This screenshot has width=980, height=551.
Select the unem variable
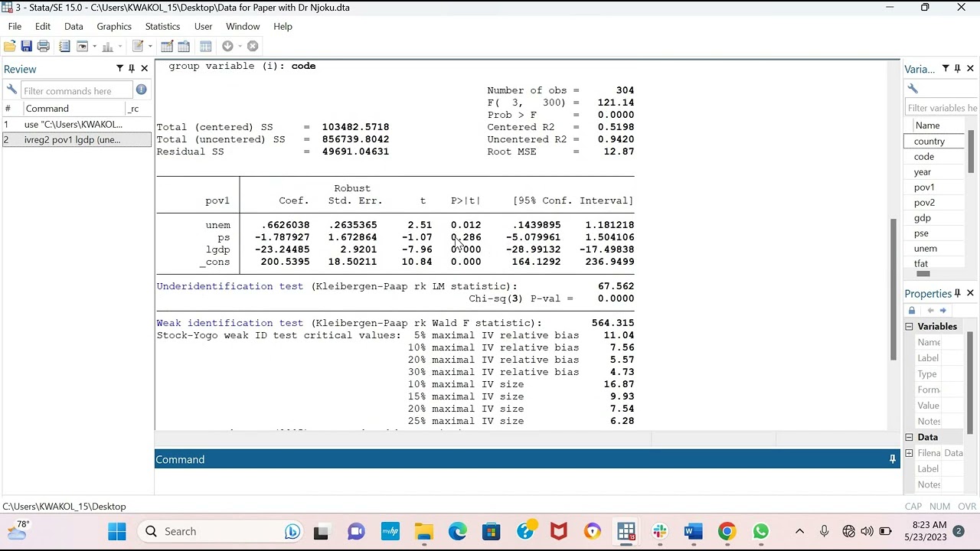(935, 248)
